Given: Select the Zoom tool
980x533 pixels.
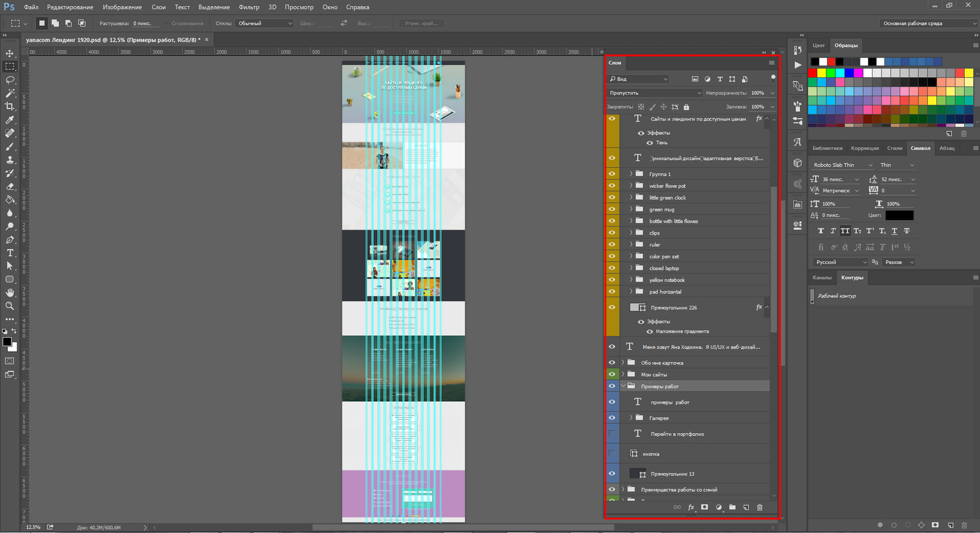Looking at the screenshot, I should 10,306.
